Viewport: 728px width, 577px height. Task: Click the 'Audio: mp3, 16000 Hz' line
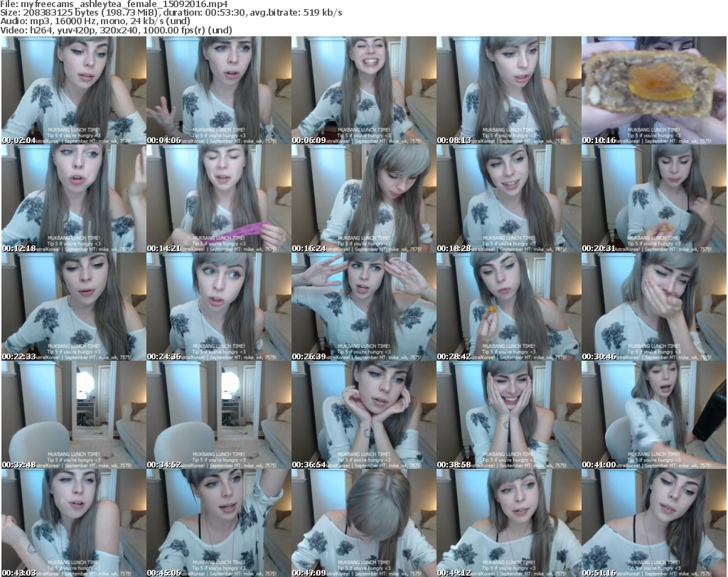click(95, 21)
